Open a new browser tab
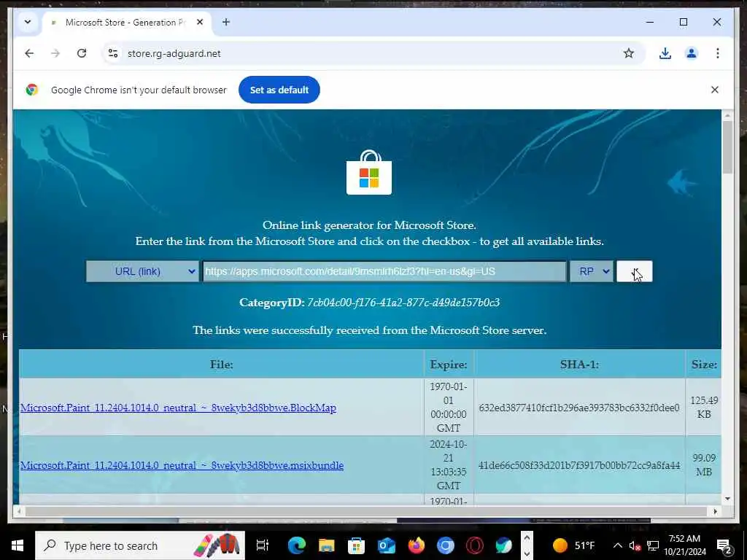 (x=226, y=22)
